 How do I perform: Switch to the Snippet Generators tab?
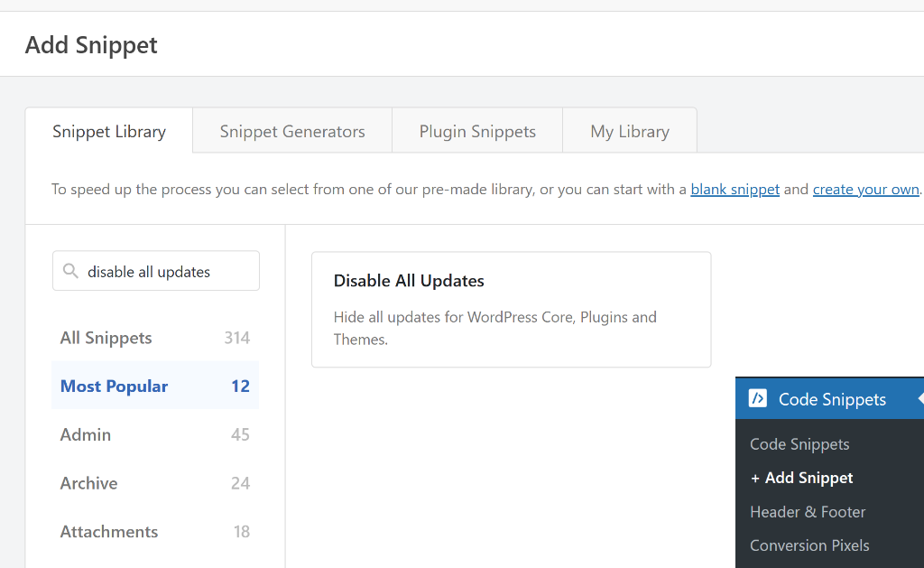291,131
